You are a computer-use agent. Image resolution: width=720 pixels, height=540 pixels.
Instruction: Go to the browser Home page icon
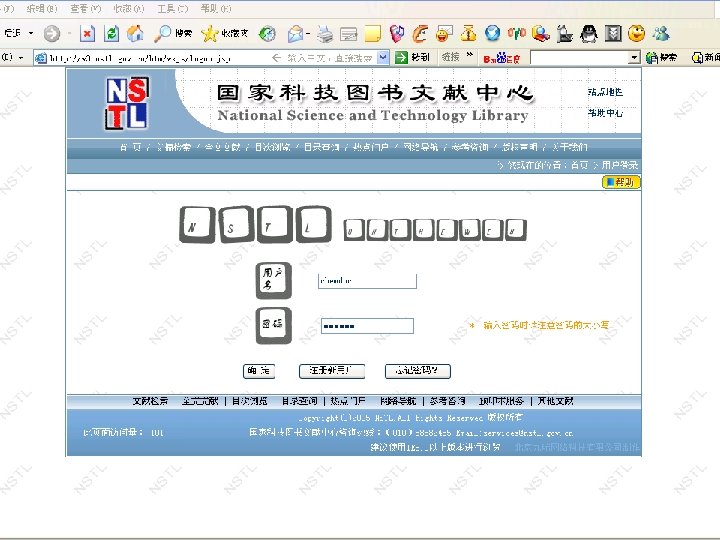(135, 33)
